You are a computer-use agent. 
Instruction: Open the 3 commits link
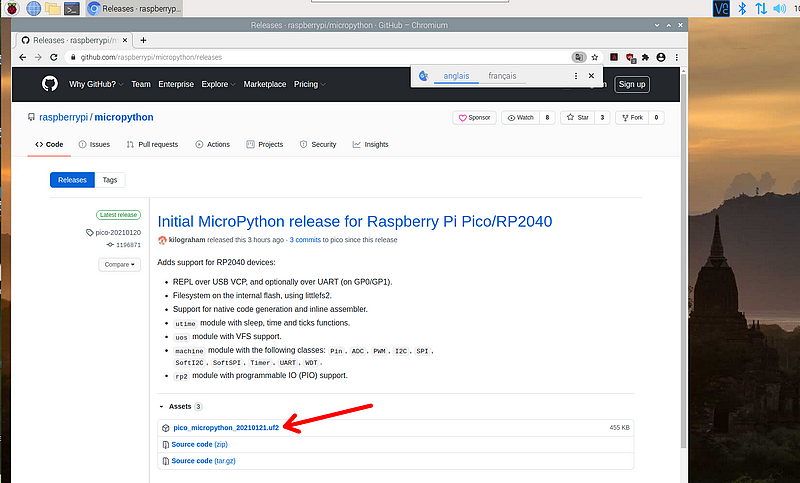click(305, 240)
